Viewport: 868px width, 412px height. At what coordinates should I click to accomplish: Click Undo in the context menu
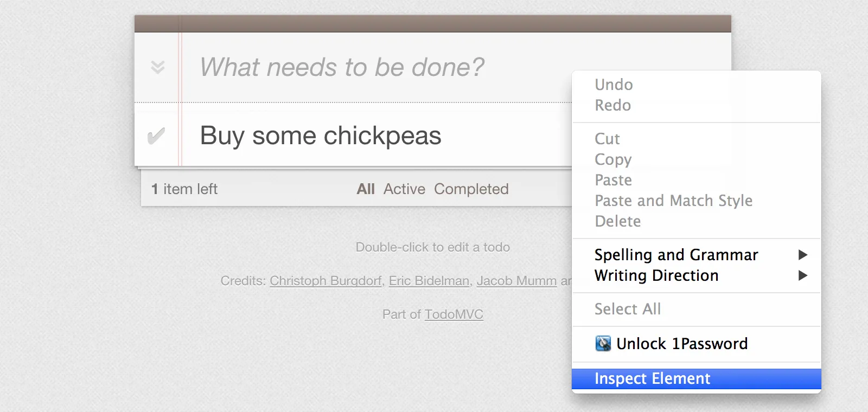click(614, 85)
